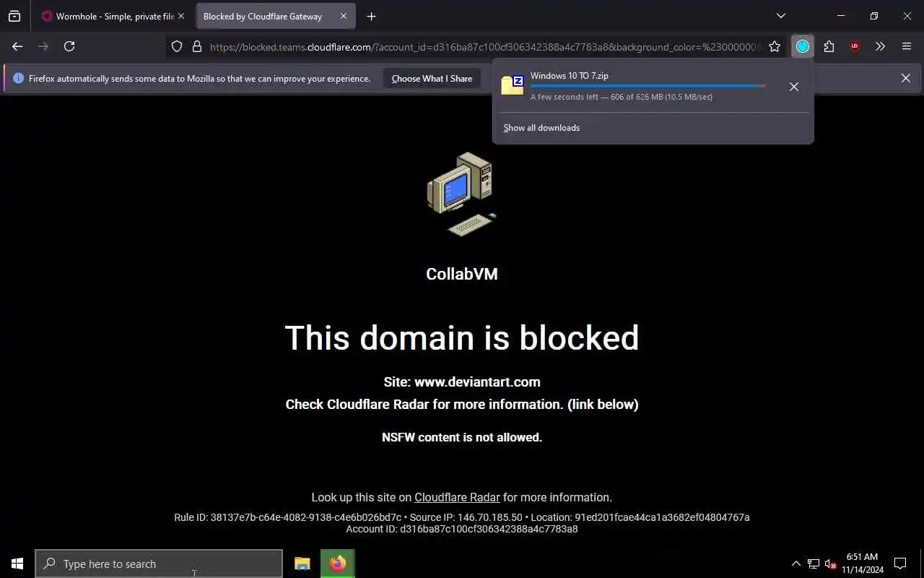Viewport: 924px width, 578px height.
Task: Reload the current page
Action: pos(69,46)
